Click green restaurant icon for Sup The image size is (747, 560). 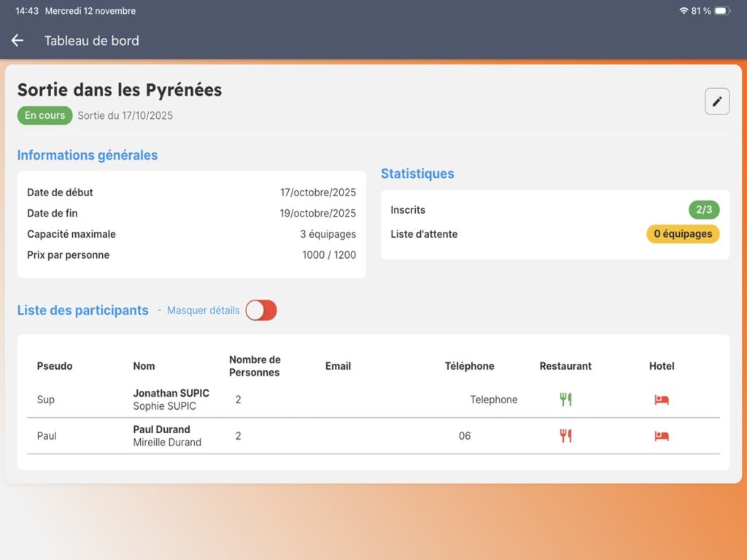coord(565,400)
